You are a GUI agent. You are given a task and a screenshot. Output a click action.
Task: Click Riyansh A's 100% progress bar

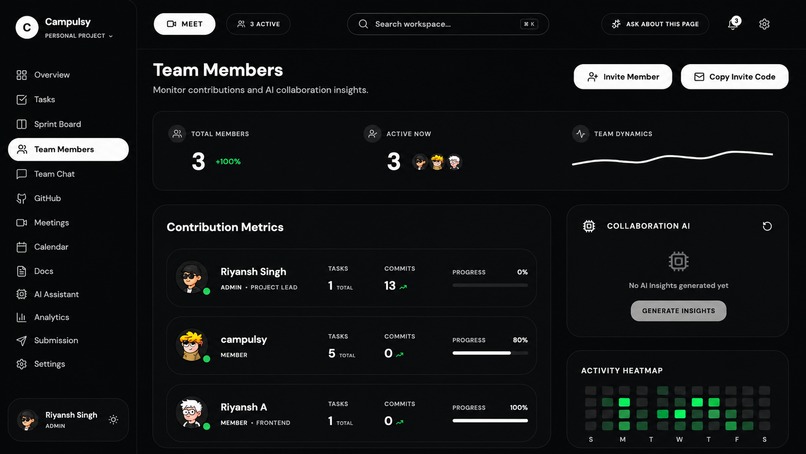pos(490,421)
